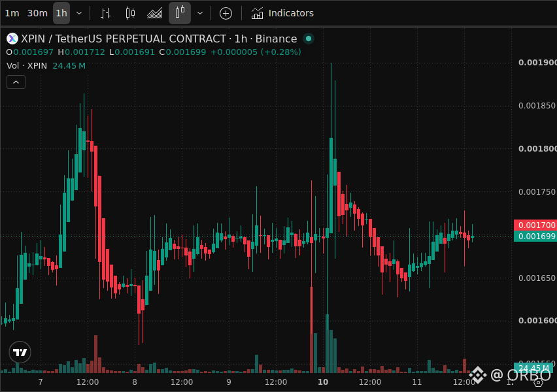Click the date label 10 on time axis
557x392 pixels.
click(323, 382)
